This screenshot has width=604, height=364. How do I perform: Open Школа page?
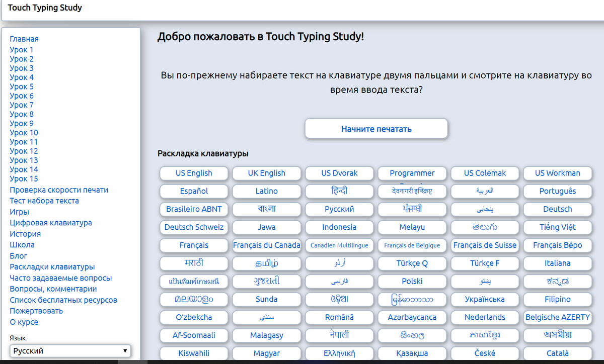point(22,245)
